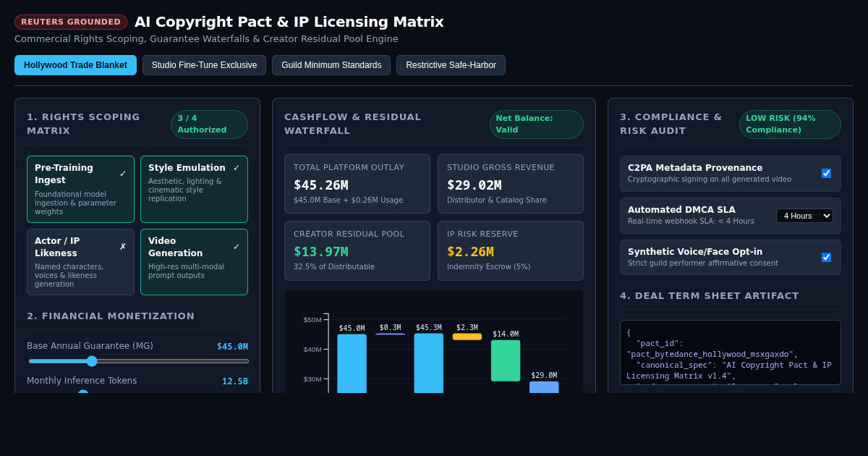This screenshot has width=868, height=456.
Task: Open the Guild Minimum Standards preset
Action: tap(331, 65)
